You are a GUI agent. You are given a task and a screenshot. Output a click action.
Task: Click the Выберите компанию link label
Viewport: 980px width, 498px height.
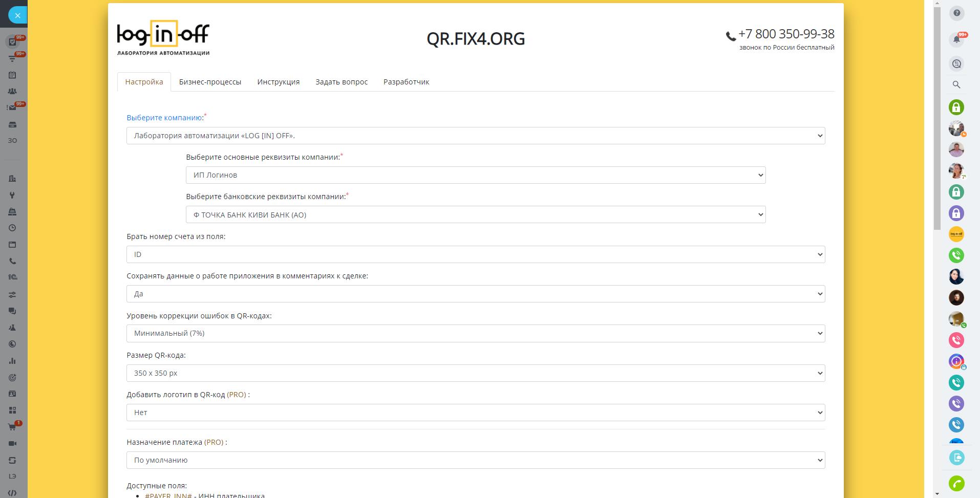tap(164, 118)
